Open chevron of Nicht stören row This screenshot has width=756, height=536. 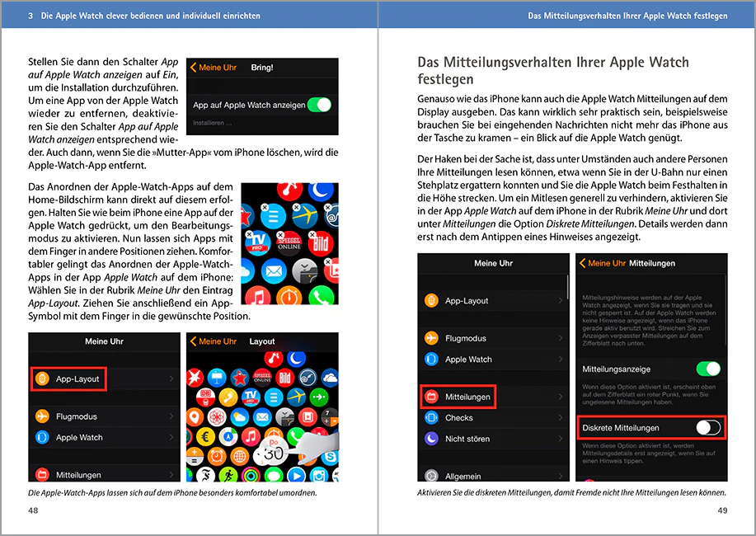(561, 439)
